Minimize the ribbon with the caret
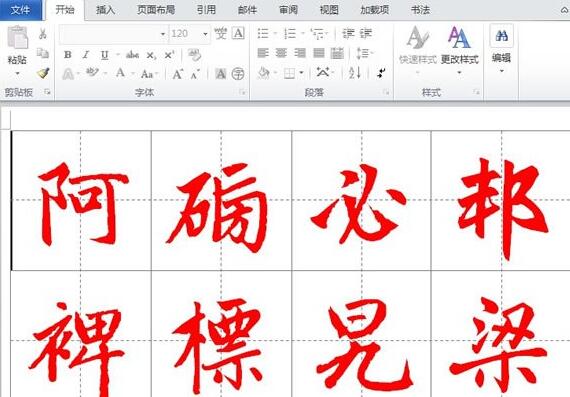Screen dimensions: 570x397 pyautogui.click(x=565, y=10)
